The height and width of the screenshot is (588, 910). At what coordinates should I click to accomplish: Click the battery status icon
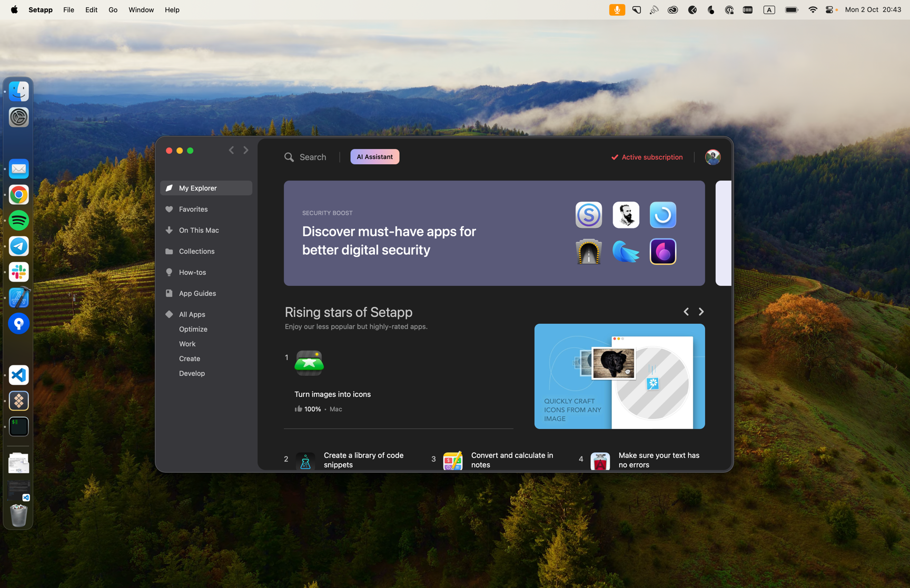click(792, 9)
